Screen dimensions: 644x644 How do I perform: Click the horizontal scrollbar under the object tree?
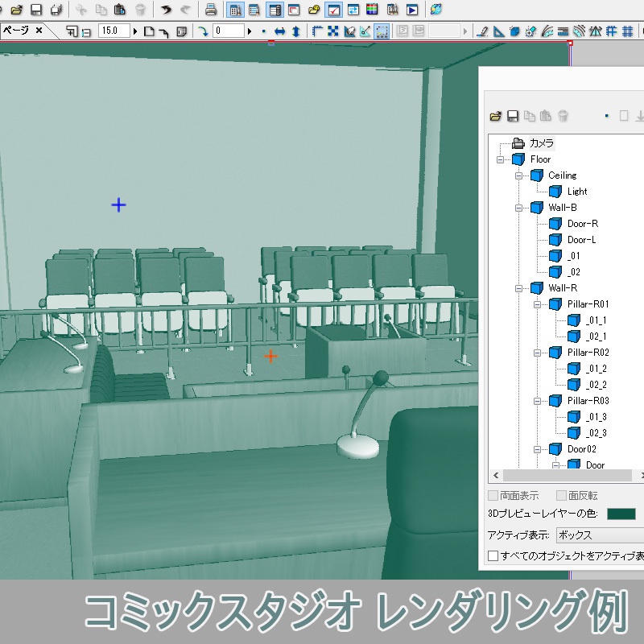tap(563, 475)
